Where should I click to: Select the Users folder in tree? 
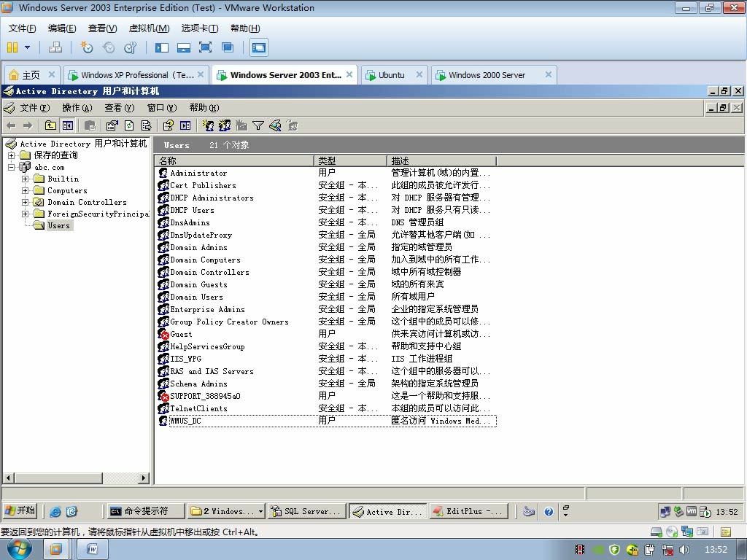click(x=58, y=225)
